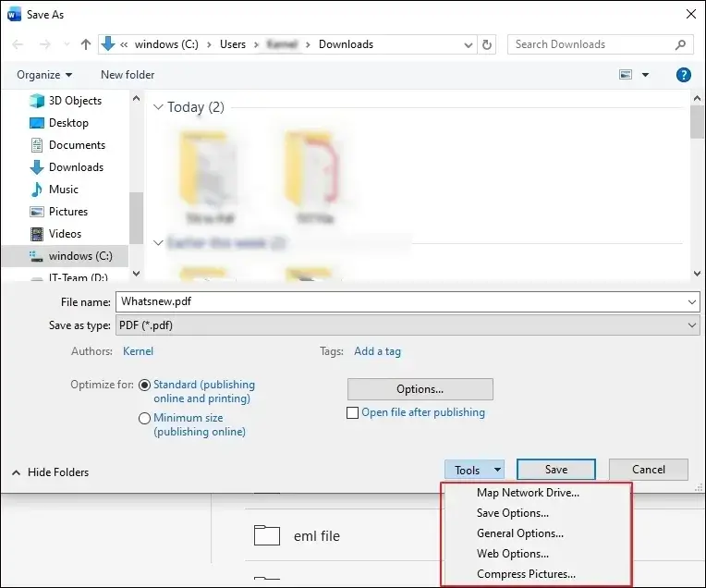Image resolution: width=706 pixels, height=588 pixels.
Task: Close the Save As dialog
Action: click(x=690, y=14)
